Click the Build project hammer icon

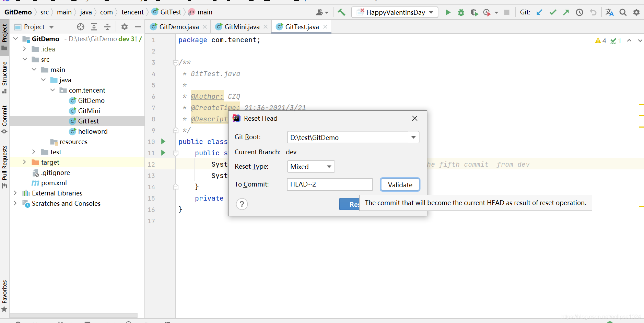[341, 12]
